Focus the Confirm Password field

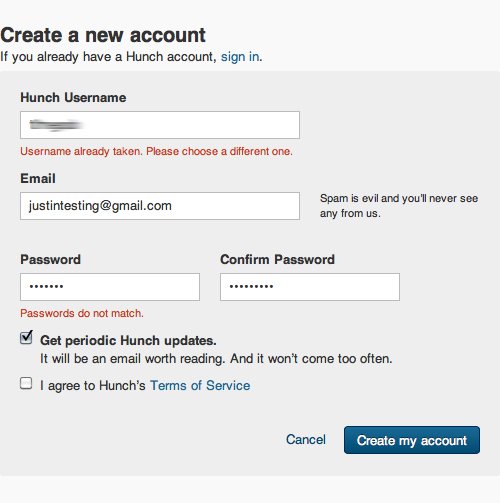[x=310, y=287]
